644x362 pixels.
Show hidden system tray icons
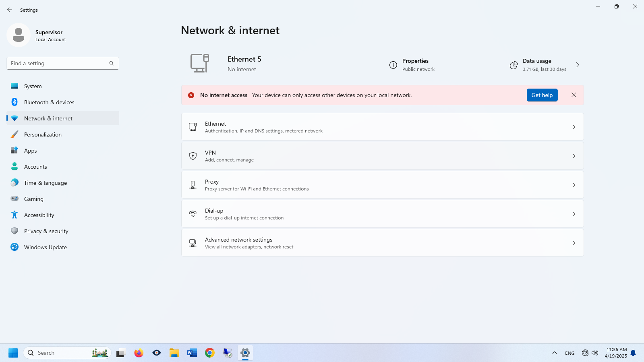(x=554, y=353)
